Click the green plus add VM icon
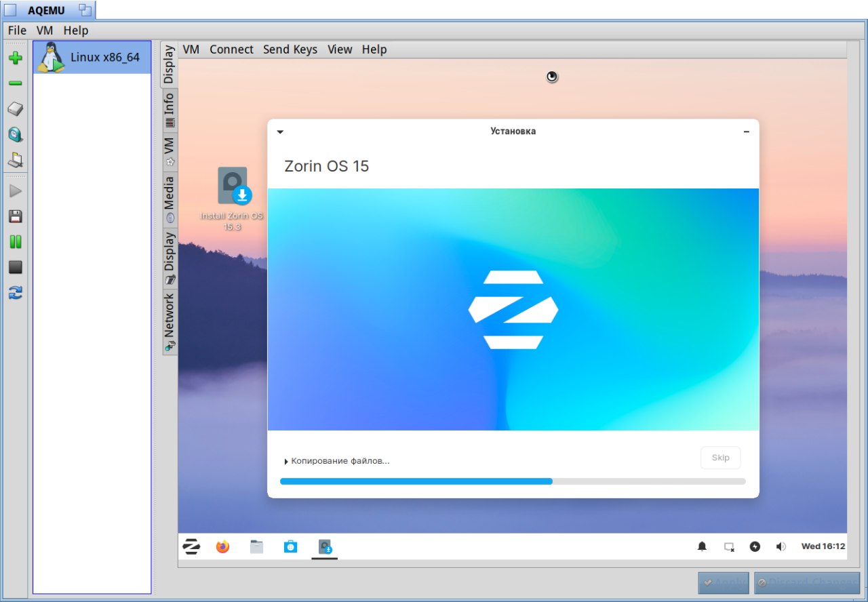The width and height of the screenshot is (868, 602). pos(15,58)
